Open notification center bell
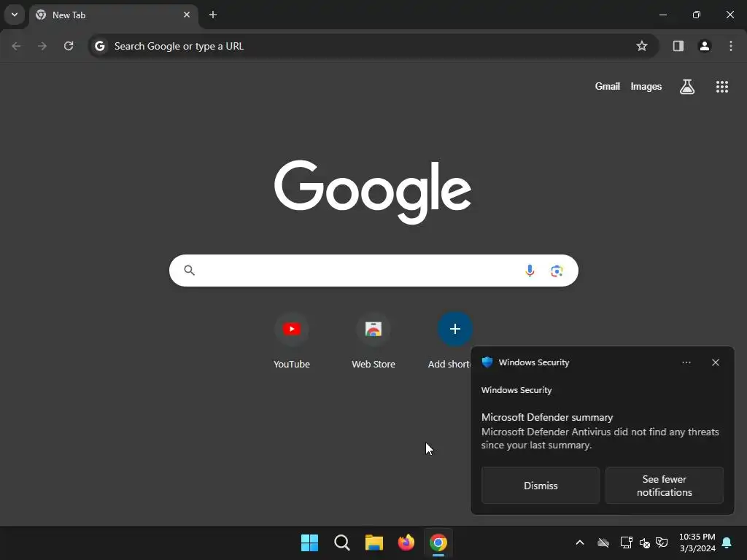Viewport: 747px width, 560px height. tap(727, 542)
